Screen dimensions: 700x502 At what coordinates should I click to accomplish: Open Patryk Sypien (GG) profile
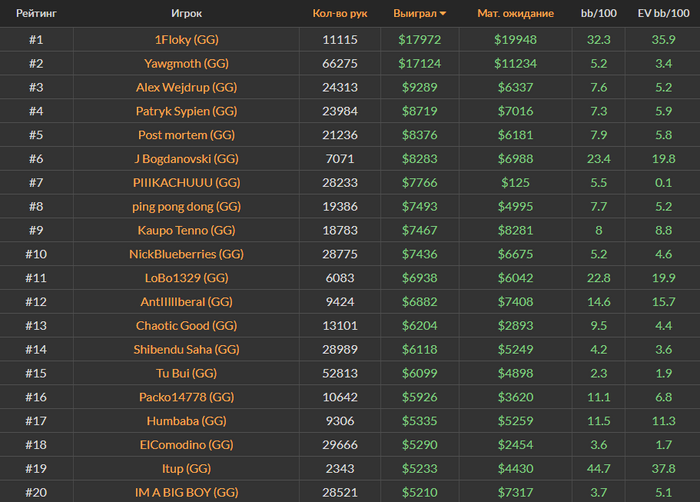(x=187, y=111)
